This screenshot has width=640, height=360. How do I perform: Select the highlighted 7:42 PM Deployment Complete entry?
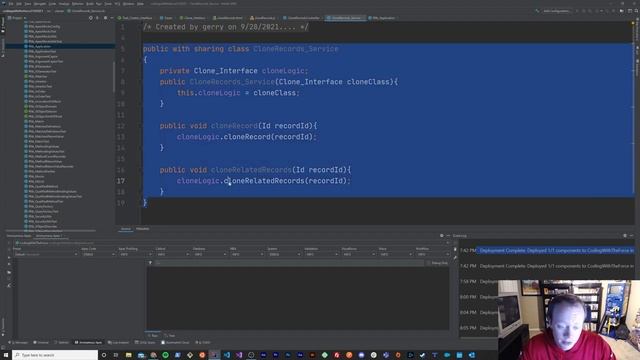[556, 251]
